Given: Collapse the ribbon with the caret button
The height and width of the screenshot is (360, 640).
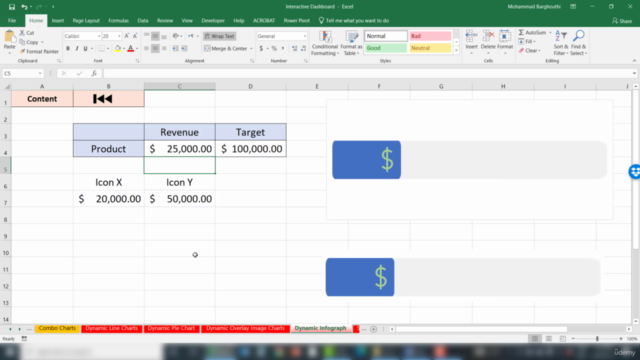Looking at the screenshot, I should (x=634, y=61).
